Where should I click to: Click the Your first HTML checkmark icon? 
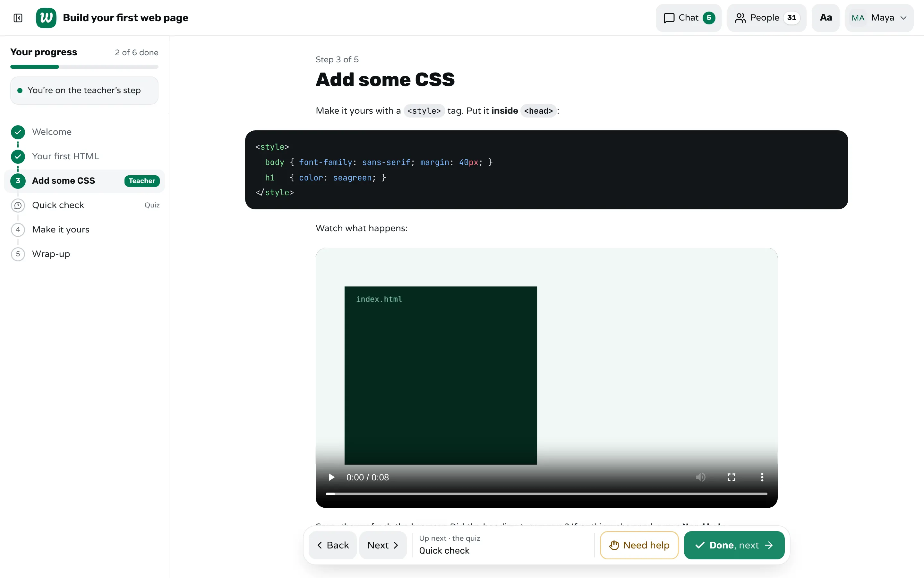18,157
